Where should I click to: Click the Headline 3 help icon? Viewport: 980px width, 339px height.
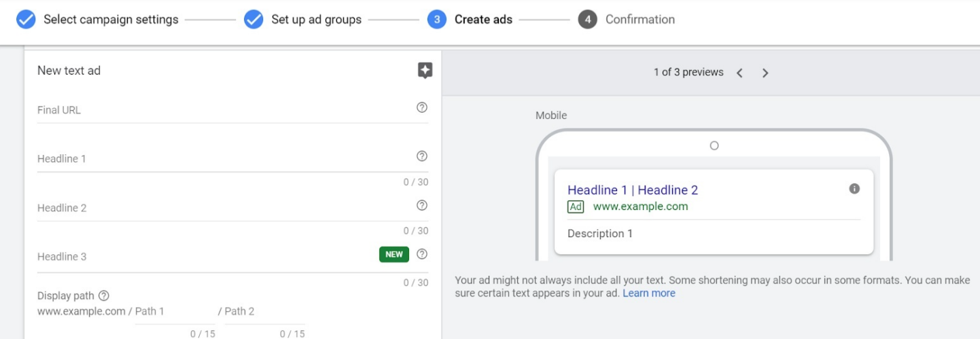422,254
